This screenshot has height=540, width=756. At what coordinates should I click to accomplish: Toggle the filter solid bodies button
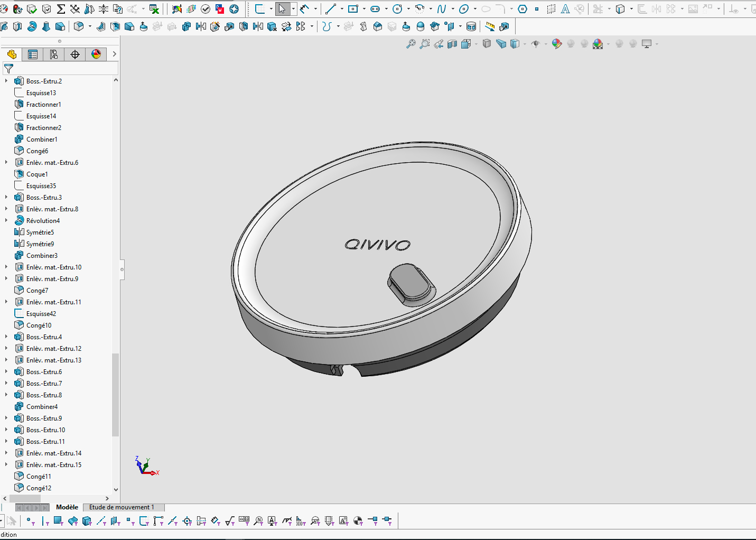(x=87, y=522)
